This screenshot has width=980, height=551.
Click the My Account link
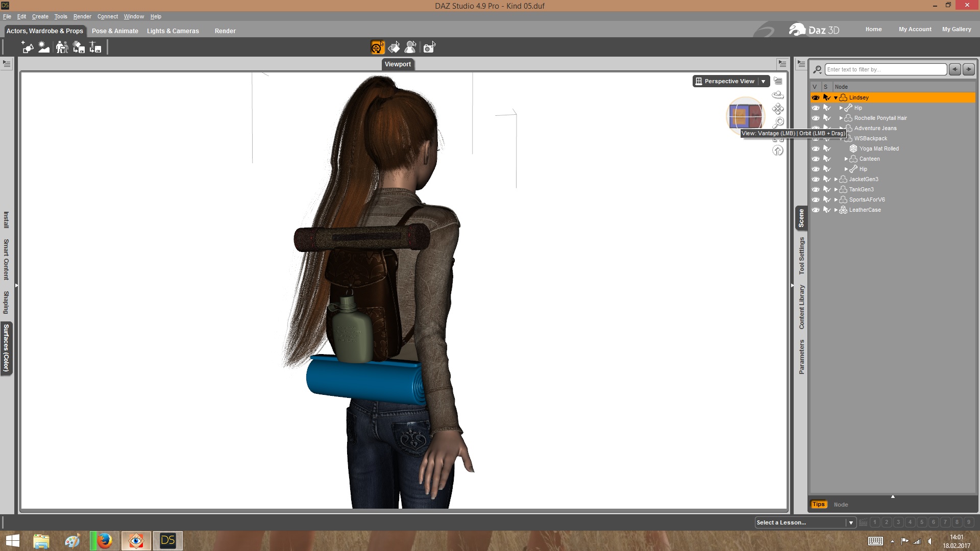pos(915,29)
